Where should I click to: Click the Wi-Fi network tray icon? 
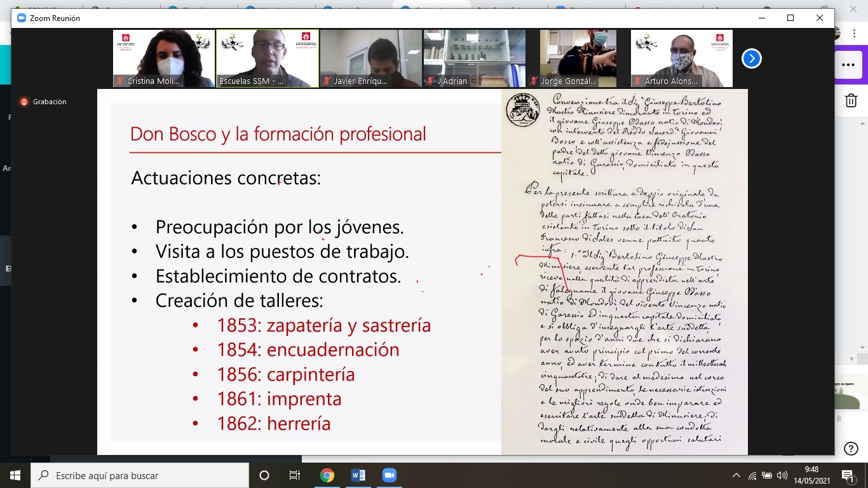[752, 475]
